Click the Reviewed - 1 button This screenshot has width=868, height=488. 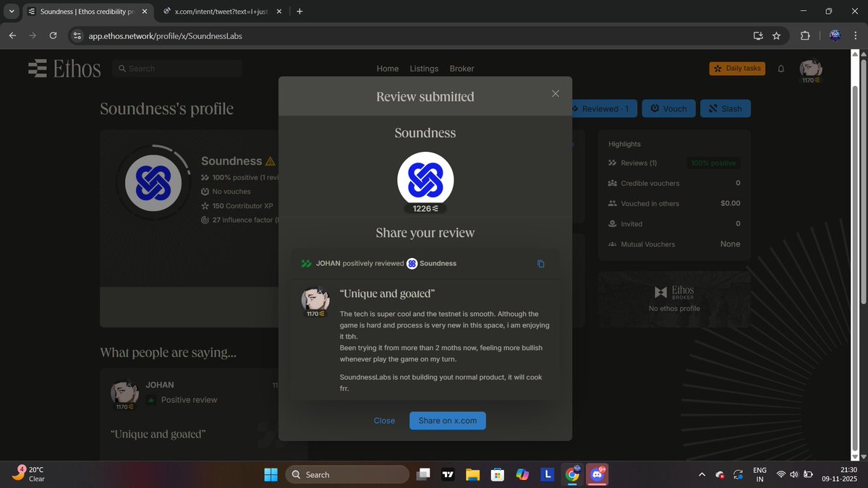point(603,108)
